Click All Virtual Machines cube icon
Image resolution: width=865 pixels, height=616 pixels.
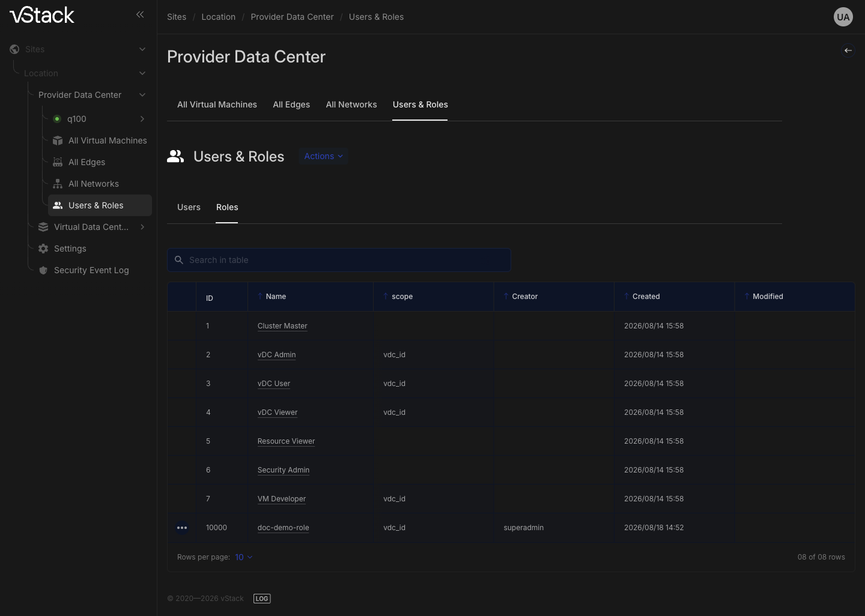coord(58,140)
